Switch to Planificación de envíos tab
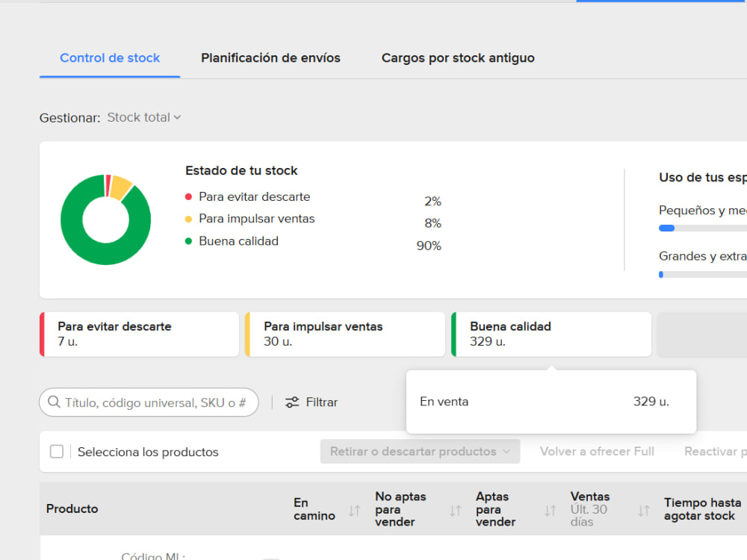This screenshot has height=560, width=747. [x=270, y=58]
